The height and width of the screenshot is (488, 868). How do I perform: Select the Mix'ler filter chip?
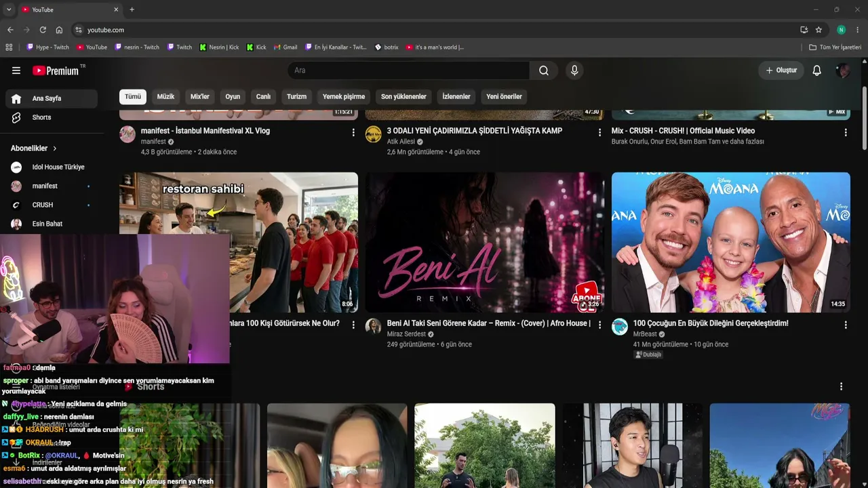200,97
